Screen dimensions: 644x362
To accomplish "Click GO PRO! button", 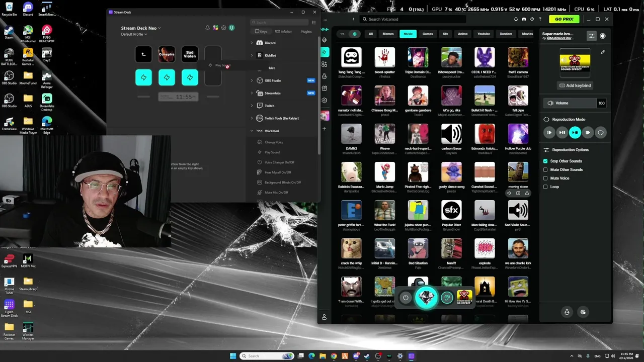I will 564,19.
